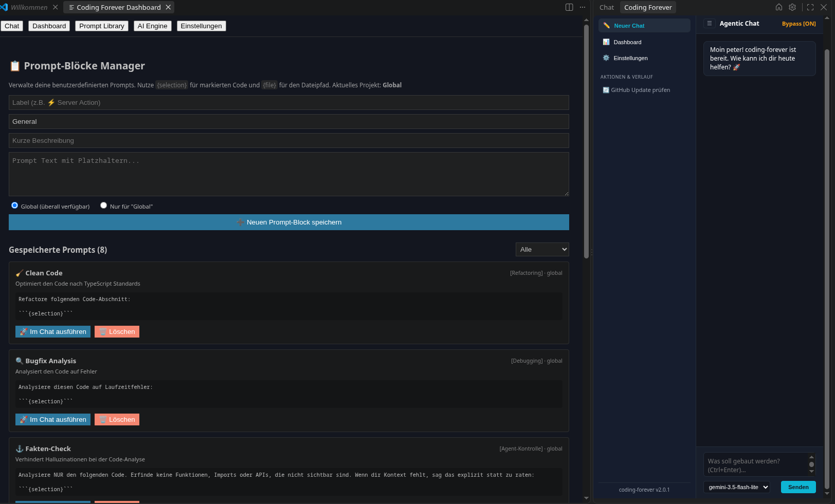
Task: Select the Willkommen editor tab
Action: pos(29,7)
